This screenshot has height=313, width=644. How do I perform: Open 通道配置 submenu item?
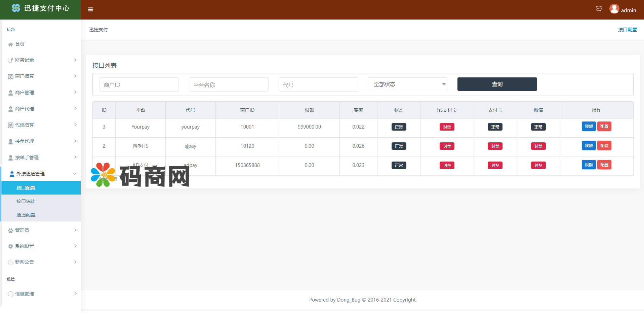click(26, 215)
